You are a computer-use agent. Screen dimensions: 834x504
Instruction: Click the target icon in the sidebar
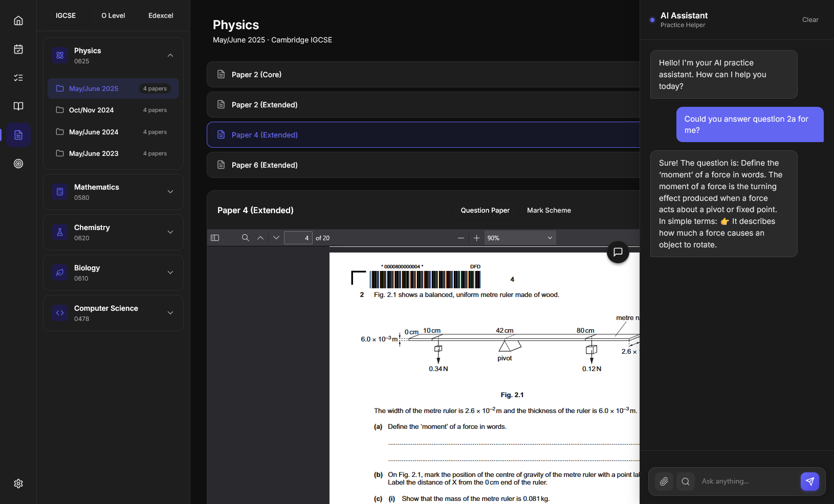pos(18,164)
